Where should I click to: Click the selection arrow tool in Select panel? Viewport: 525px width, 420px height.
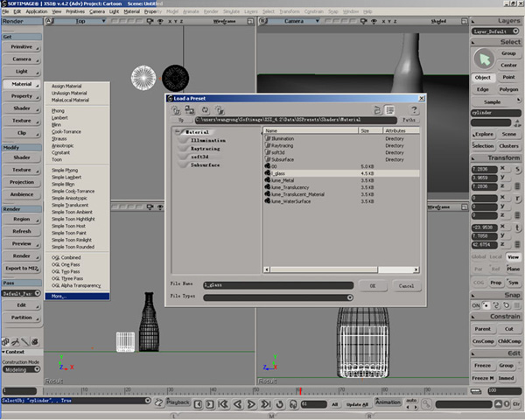coord(484,59)
